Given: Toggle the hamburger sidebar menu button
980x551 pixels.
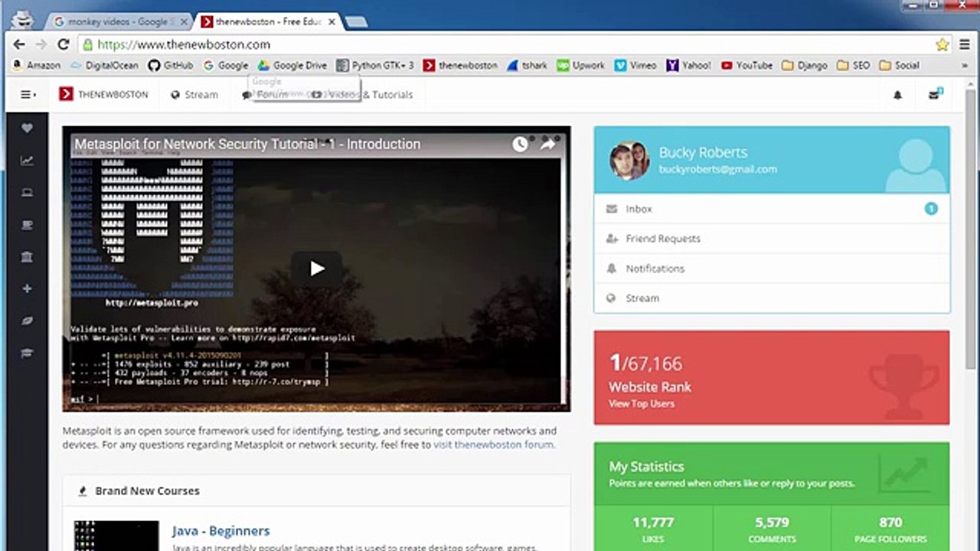Looking at the screenshot, I should 28,95.
